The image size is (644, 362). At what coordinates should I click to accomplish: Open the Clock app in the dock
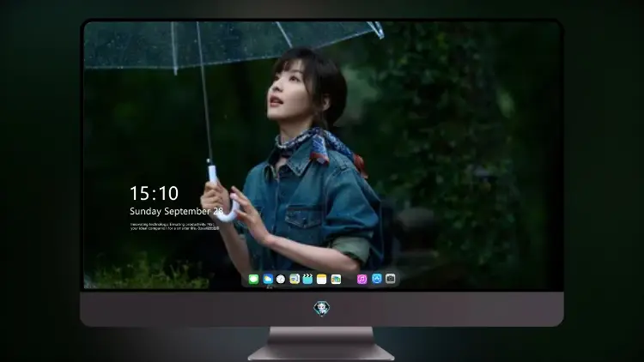[x=281, y=280]
